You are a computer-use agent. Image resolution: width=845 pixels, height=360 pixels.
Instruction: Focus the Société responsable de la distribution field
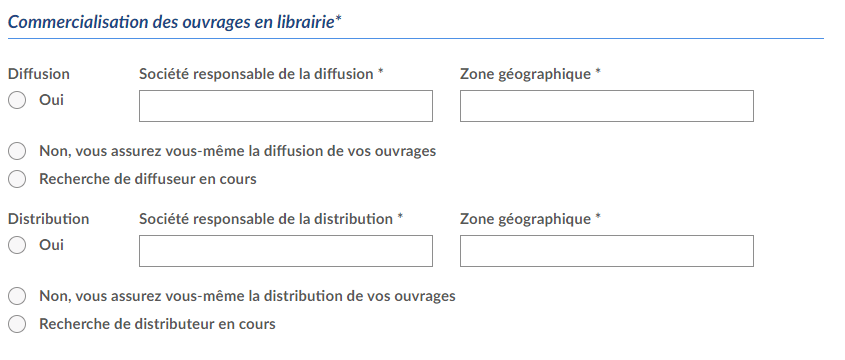point(286,251)
